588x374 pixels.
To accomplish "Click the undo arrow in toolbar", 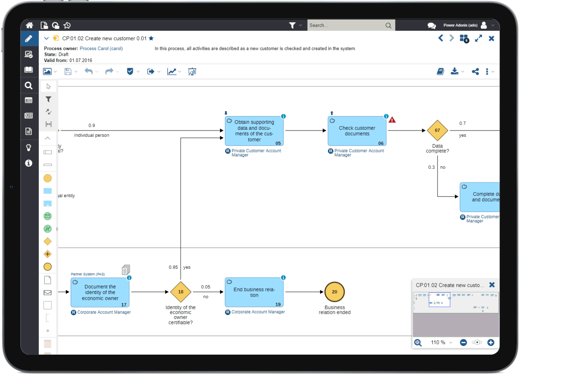I will pos(89,72).
